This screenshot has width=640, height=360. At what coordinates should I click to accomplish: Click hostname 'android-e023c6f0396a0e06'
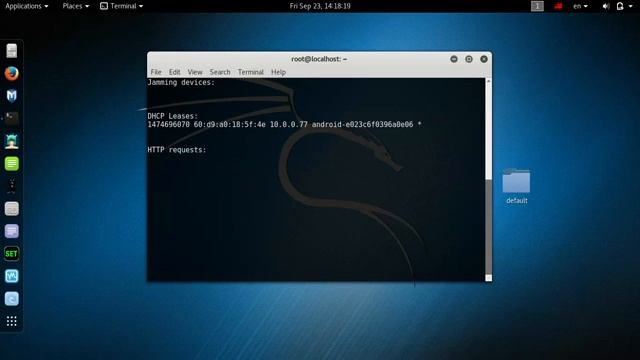[362, 124]
